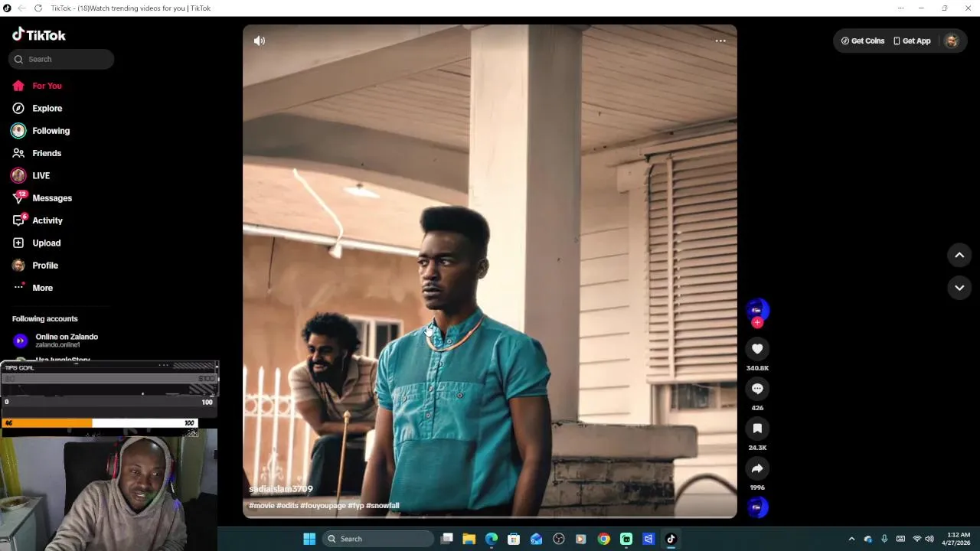
Task: Open the video's sound disc
Action: click(x=757, y=507)
